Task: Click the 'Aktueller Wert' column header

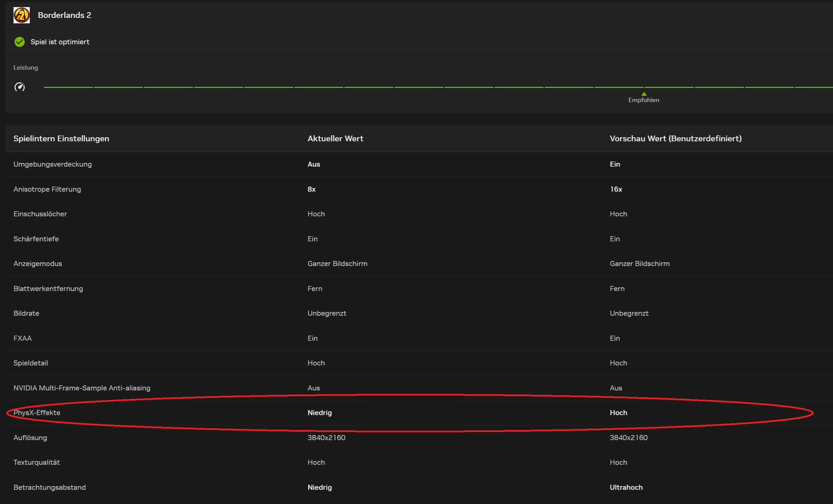Action: pyautogui.click(x=335, y=139)
